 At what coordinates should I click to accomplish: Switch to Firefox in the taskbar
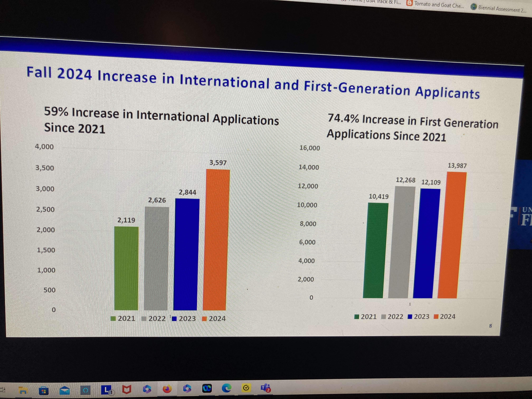(x=167, y=389)
